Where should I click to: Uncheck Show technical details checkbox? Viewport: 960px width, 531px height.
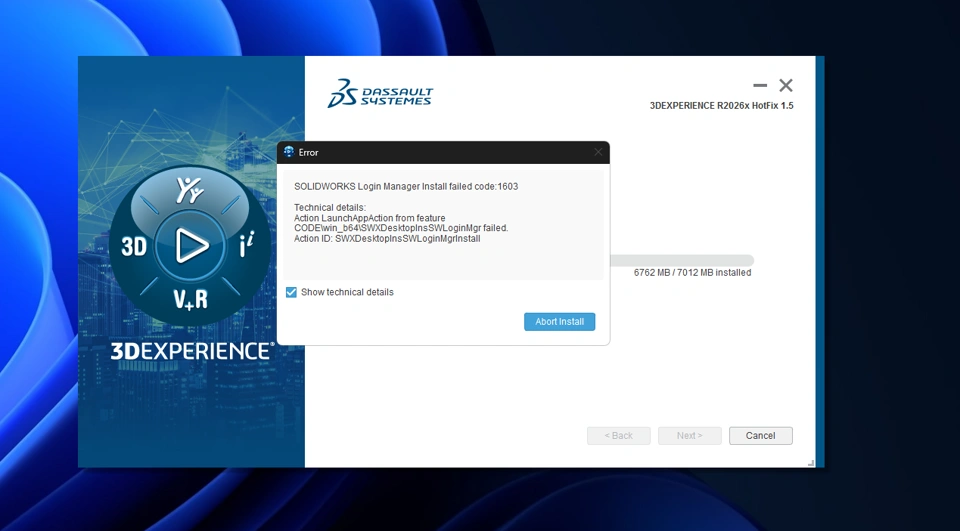click(x=291, y=292)
